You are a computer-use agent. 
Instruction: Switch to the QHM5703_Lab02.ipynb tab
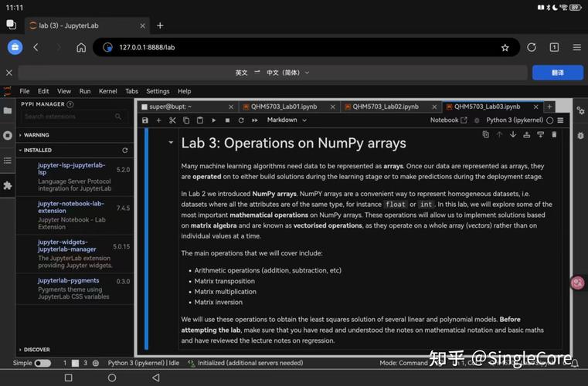(385, 107)
